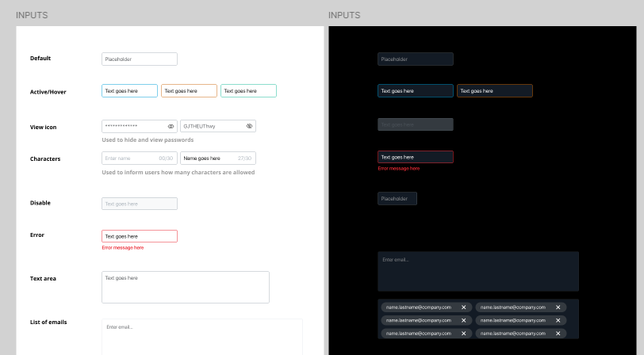Select the blue-bordered light Active/Hover input
Viewport: 644px width, 355px height.
[x=130, y=90]
